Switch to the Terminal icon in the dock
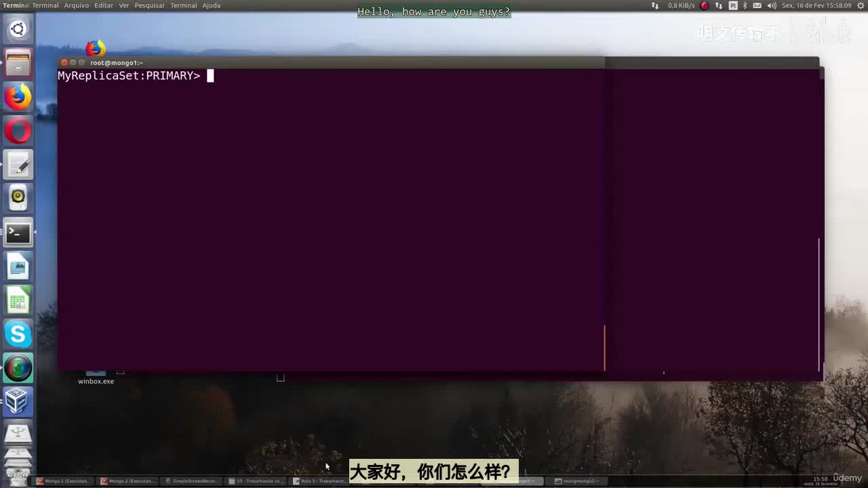The image size is (868, 488). 18,232
